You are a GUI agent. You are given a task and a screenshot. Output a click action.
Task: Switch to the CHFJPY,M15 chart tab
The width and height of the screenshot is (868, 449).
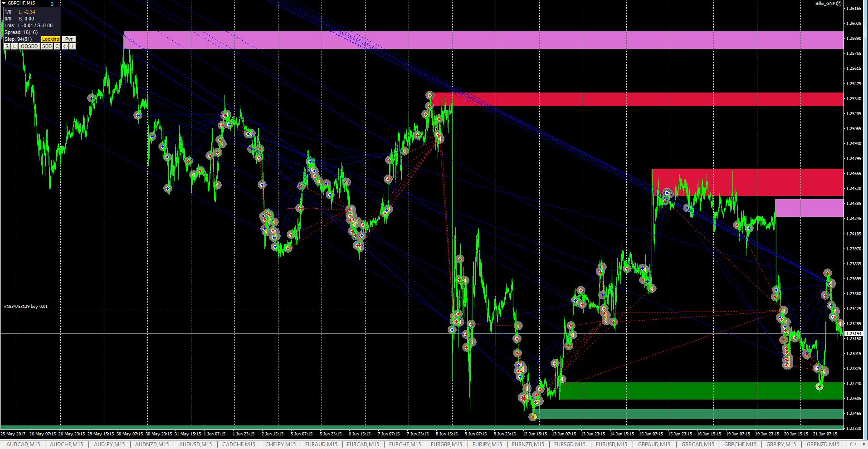point(281,444)
